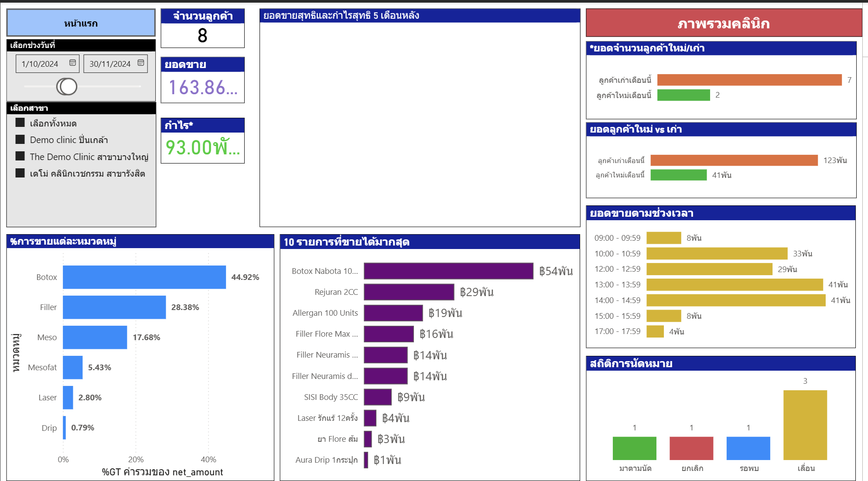Viewport: 868px width, 481px height.
Task: Select the The Demo Clinic สาขาบางใหญ่ checkbox
Action: coord(20,157)
